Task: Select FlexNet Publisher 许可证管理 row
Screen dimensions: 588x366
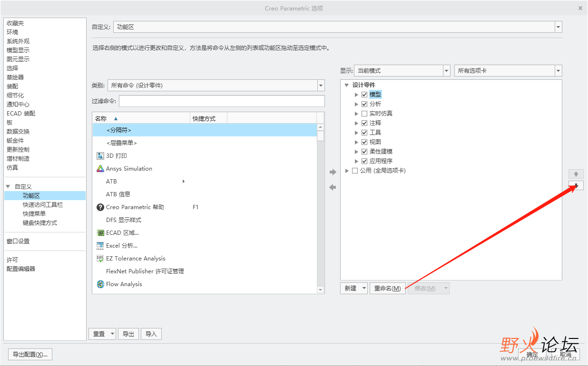Action: point(205,271)
